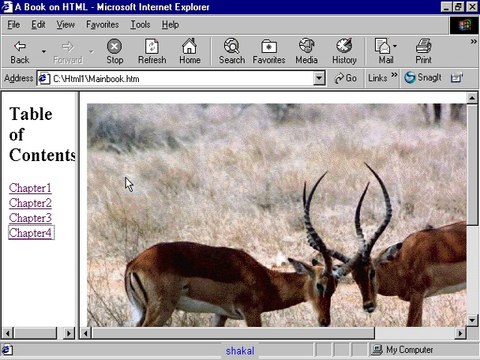The image size is (480, 360).
Task: Click the Address label
Action: coord(18,78)
